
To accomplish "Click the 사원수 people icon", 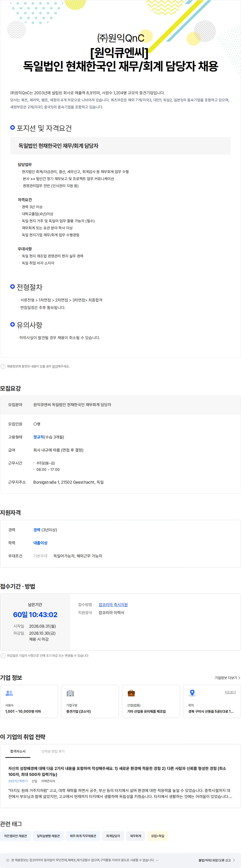I will pos(9,693).
